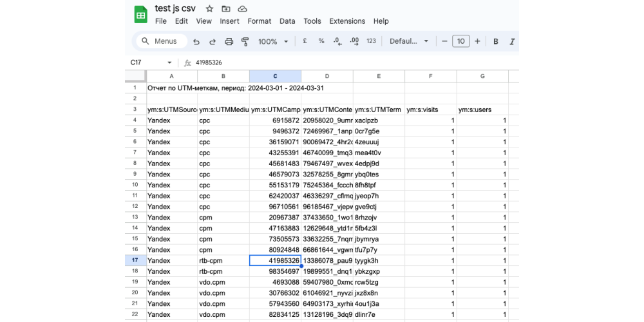Click the fx formula icon

187,63
